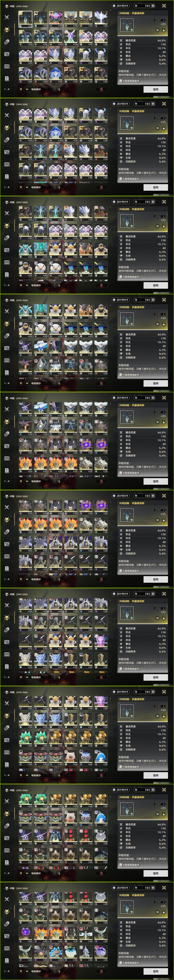Screen dimensions: 174x980
Task: Open the echoes sidebar icon in the topmost panel
Action: pyautogui.click(x=7, y=30)
